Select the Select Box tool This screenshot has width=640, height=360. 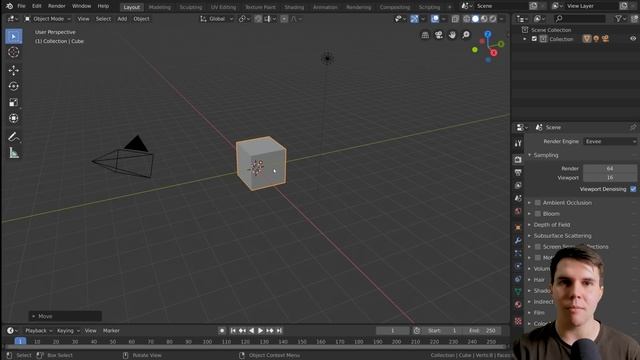coord(13,37)
